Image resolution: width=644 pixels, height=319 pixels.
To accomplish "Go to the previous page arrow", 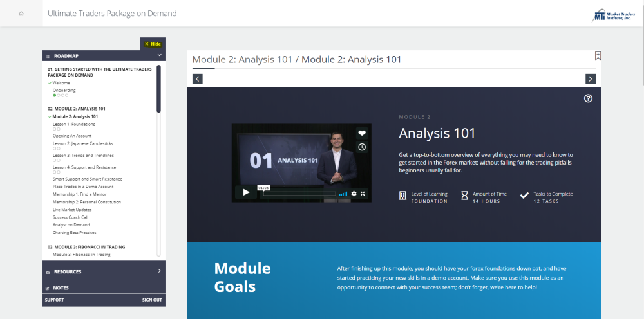I will point(198,78).
